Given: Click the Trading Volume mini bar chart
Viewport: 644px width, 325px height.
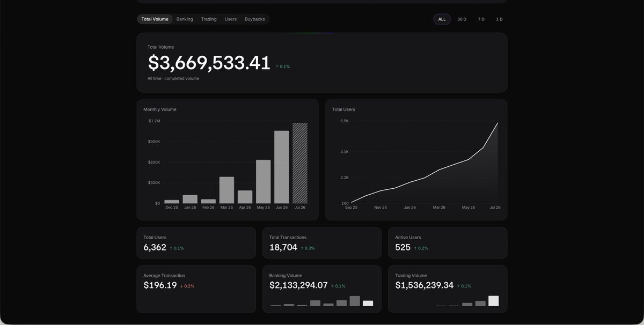Looking at the screenshot, I should pyautogui.click(x=467, y=301).
